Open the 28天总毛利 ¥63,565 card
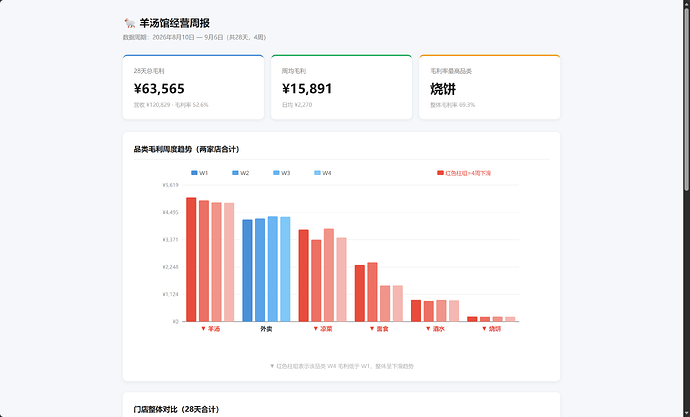Screen dimensions: 690x417 pos(193,87)
